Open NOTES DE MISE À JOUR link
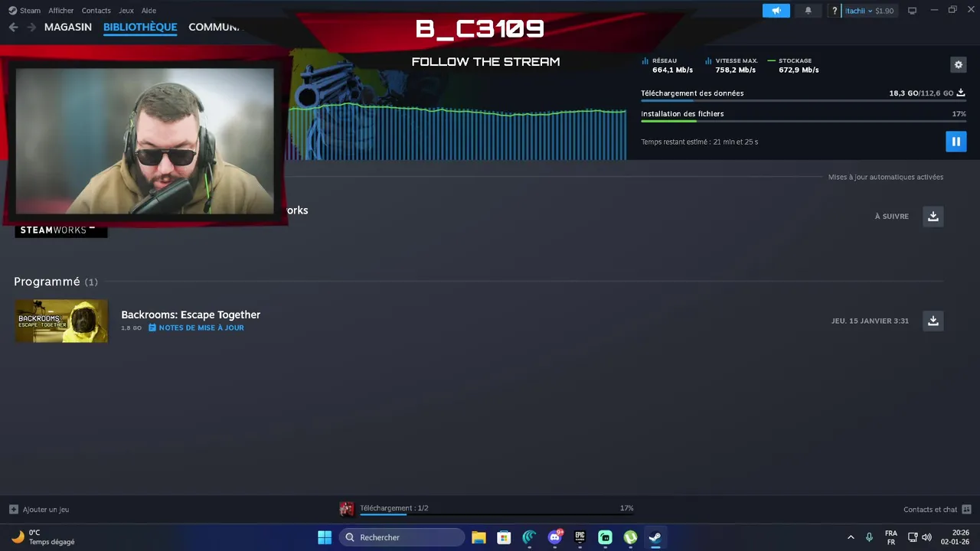 coord(196,328)
